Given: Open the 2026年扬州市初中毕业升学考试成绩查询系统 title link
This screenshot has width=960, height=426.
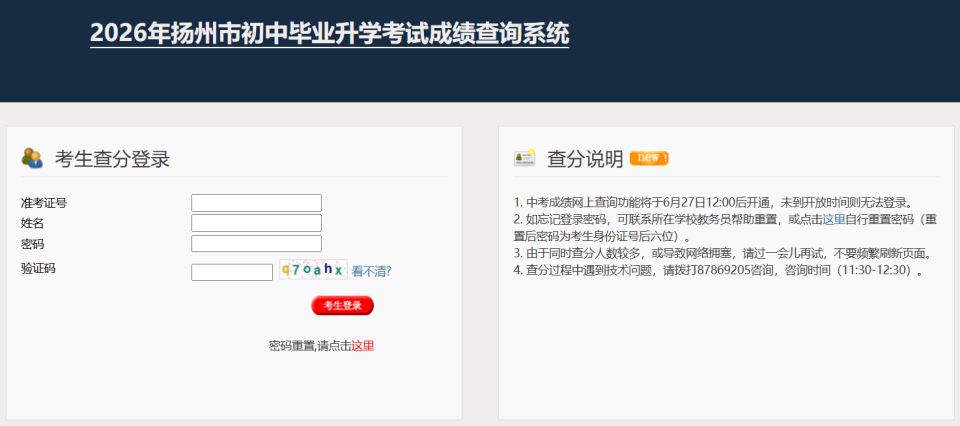Looking at the screenshot, I should [329, 33].
